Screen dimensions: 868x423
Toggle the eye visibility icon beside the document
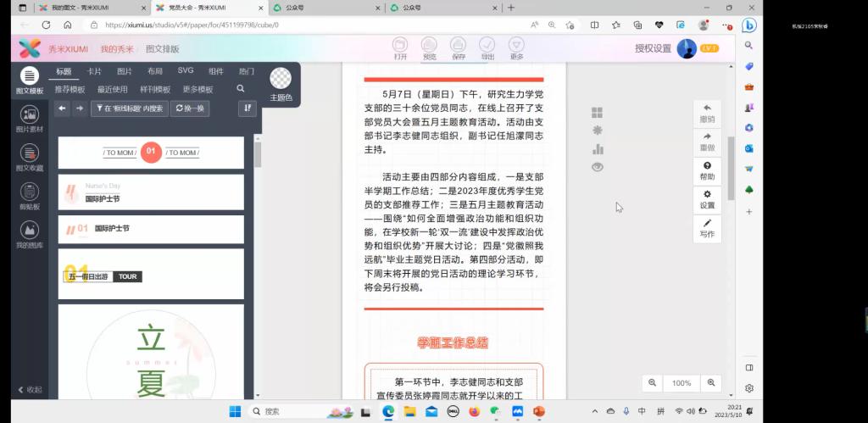point(597,167)
